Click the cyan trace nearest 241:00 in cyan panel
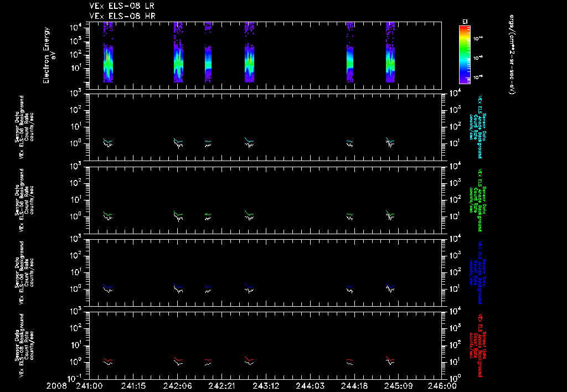 coord(108,141)
